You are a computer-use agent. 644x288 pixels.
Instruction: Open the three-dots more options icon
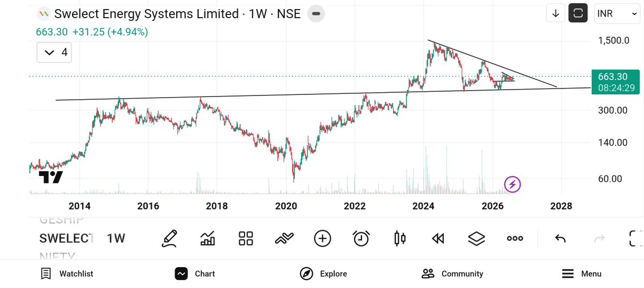515,238
